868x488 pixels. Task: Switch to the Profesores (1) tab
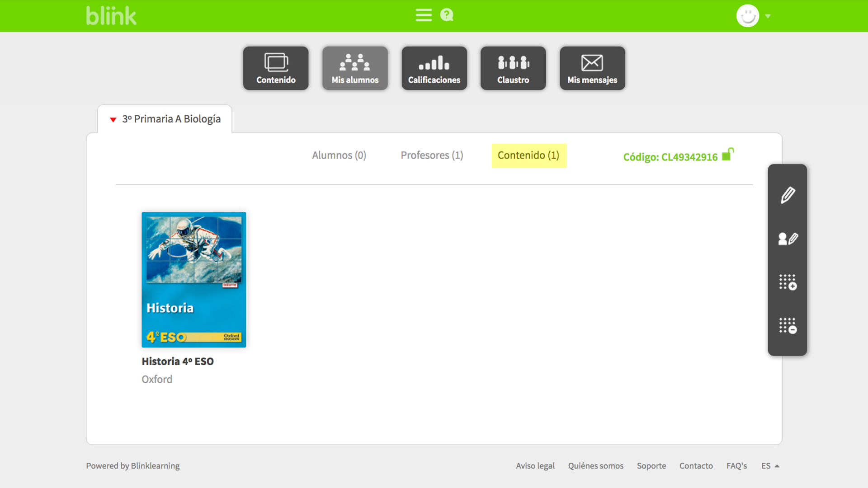[x=432, y=155]
